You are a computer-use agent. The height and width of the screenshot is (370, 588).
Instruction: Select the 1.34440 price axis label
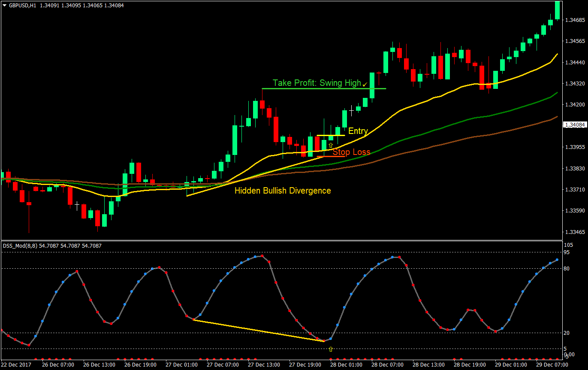click(575, 62)
